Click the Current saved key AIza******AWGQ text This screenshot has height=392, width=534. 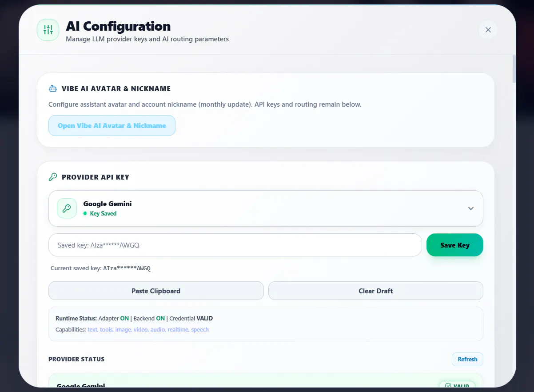tap(101, 268)
